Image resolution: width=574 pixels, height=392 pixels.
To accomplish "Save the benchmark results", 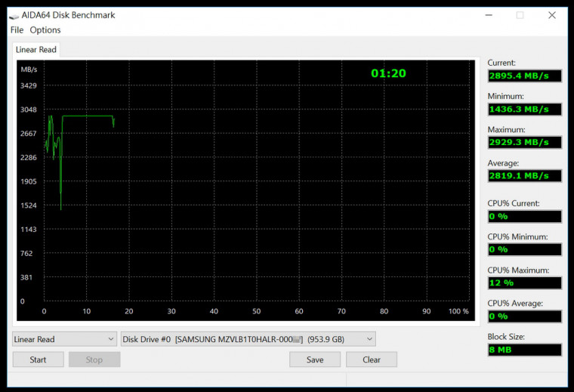I will coord(315,360).
